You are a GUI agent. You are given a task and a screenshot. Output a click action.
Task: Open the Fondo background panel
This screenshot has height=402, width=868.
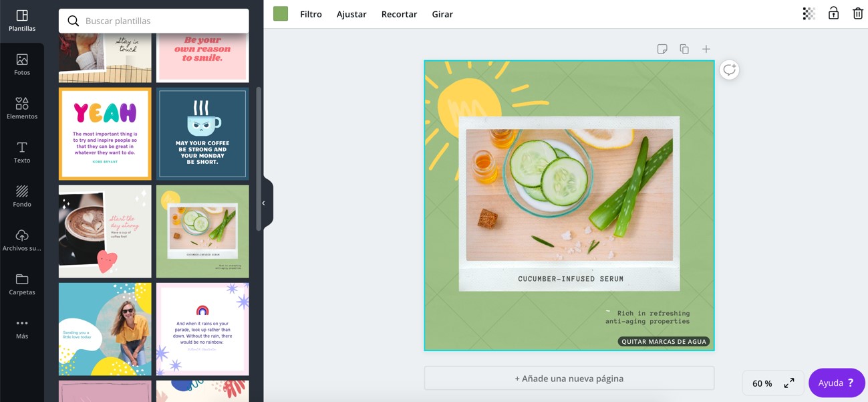point(22,196)
